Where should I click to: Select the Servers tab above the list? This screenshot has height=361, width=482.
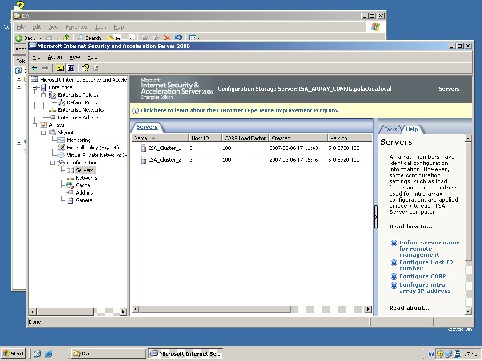(147, 127)
